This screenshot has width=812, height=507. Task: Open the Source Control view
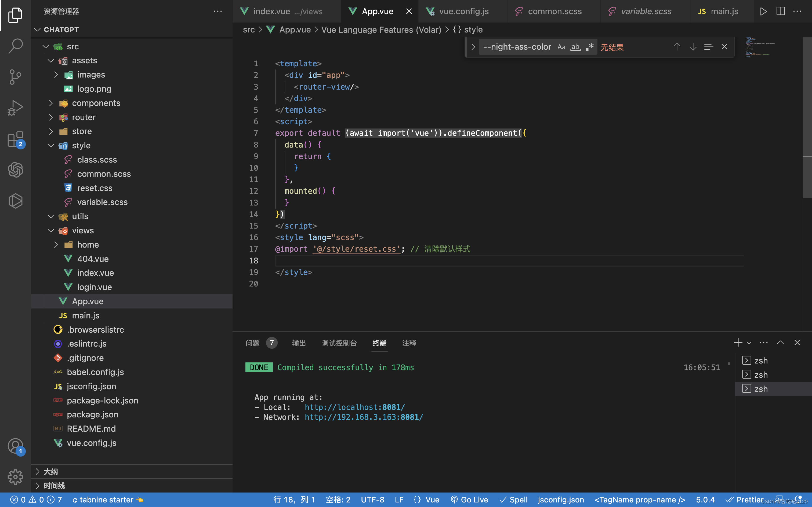click(15, 77)
